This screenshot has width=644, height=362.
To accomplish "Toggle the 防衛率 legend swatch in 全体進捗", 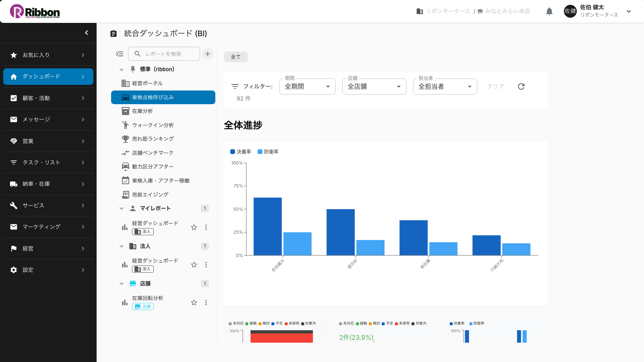I will click(x=260, y=152).
